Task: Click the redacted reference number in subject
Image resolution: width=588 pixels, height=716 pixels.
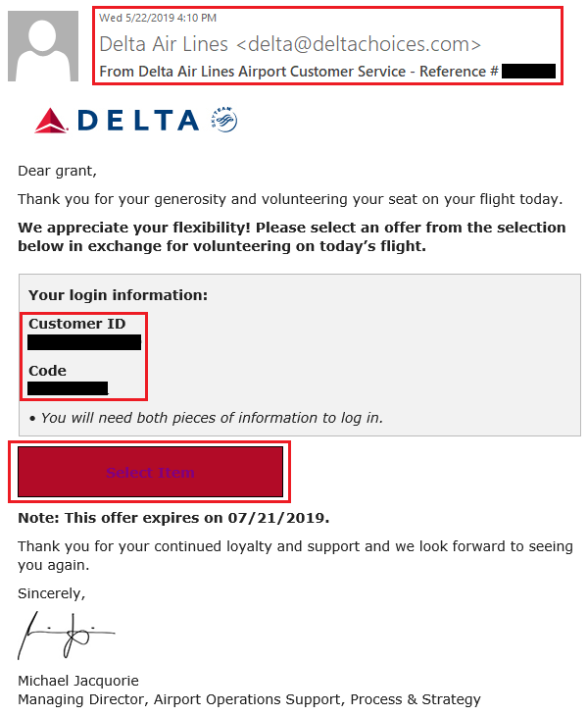Action: coord(528,72)
